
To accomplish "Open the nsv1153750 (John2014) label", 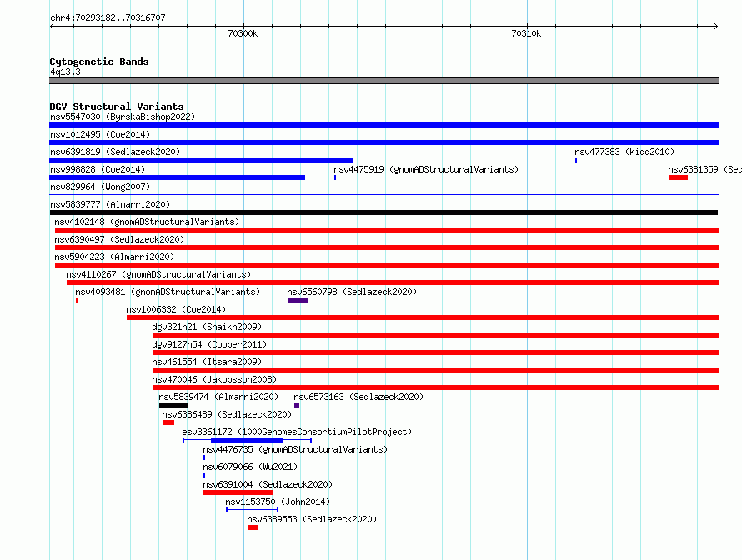I will pyautogui.click(x=278, y=502).
